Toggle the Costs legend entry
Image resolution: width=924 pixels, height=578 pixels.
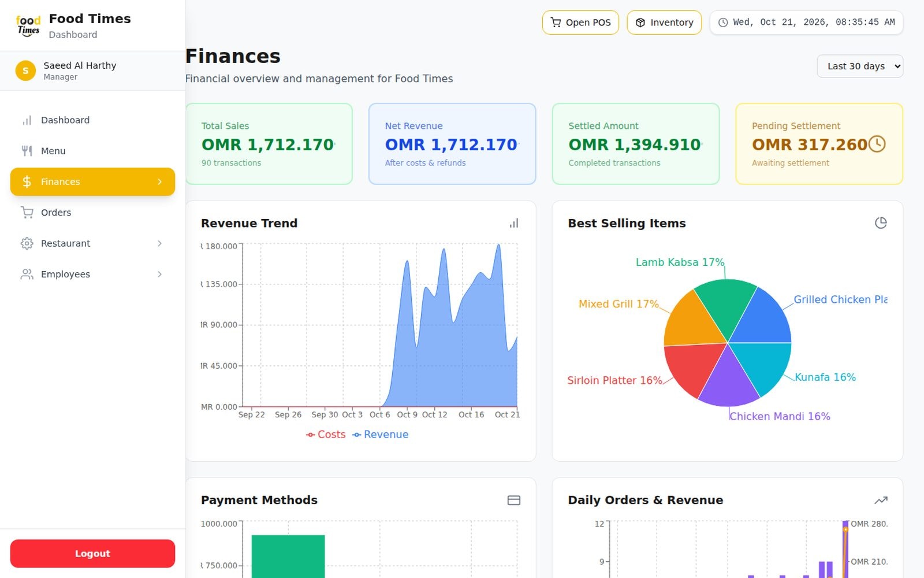[x=326, y=435]
